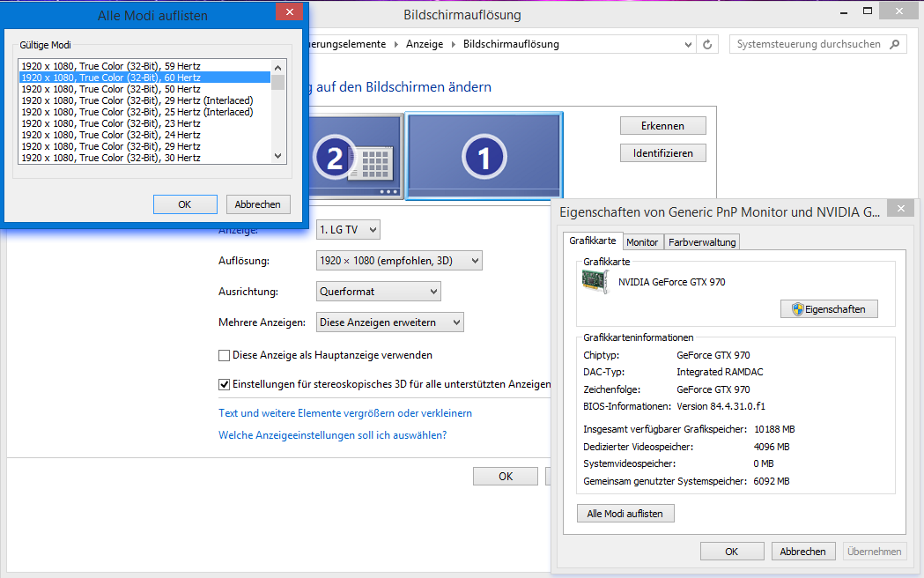Select 1920 x 1080 59 Hertz mode
This screenshot has height=578, width=924.
[144, 66]
